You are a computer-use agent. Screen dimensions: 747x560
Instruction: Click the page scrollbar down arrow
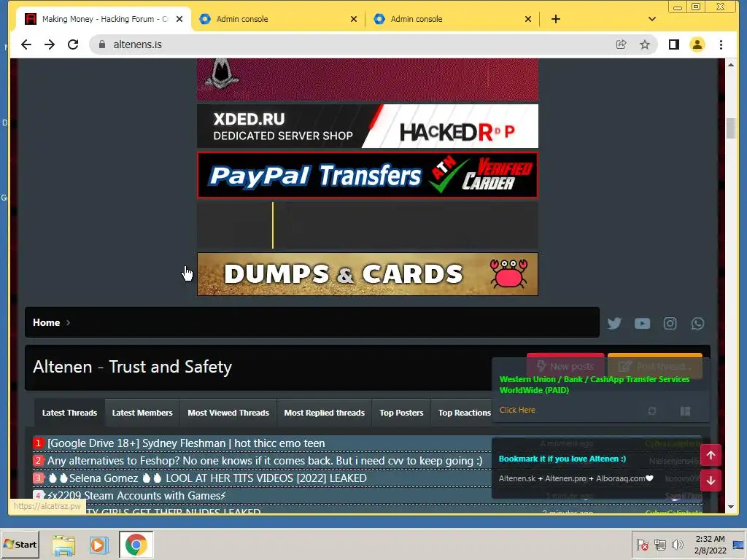[731, 507]
